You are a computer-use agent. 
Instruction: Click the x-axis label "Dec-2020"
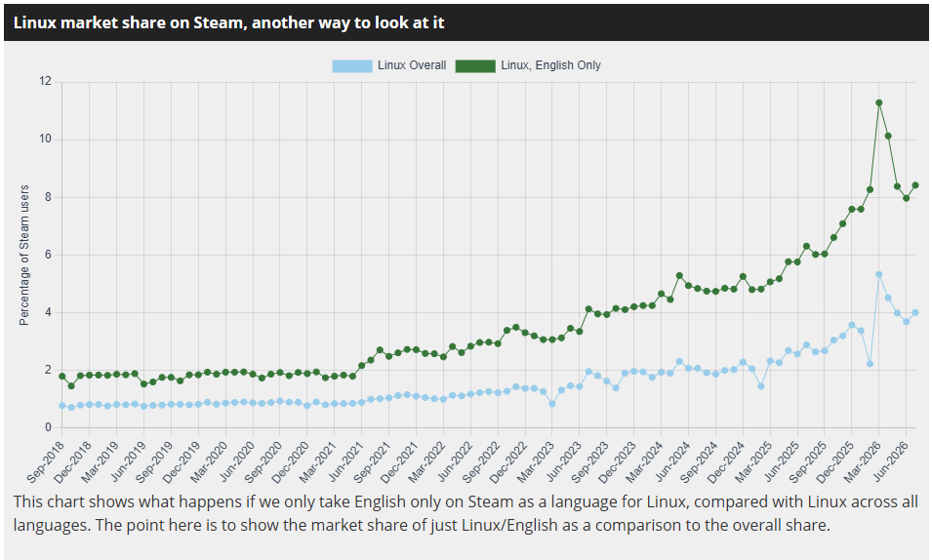292,461
